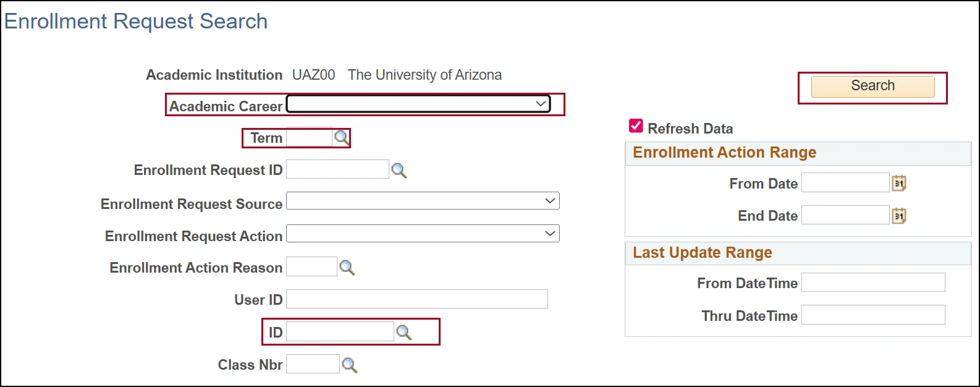Viewport: 980px width, 387px height.
Task: Open the Enrollment Request Source dropdown
Action: (x=423, y=201)
